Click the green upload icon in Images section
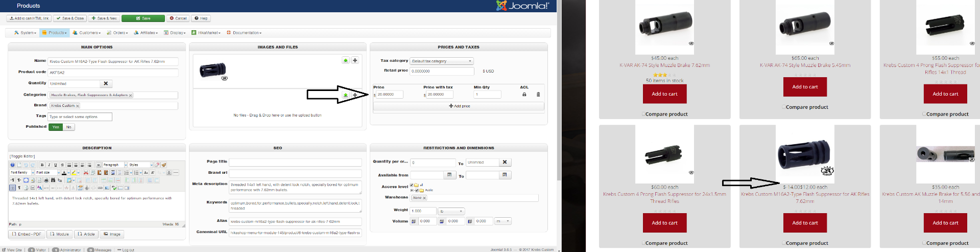980x252 pixels. [346, 60]
